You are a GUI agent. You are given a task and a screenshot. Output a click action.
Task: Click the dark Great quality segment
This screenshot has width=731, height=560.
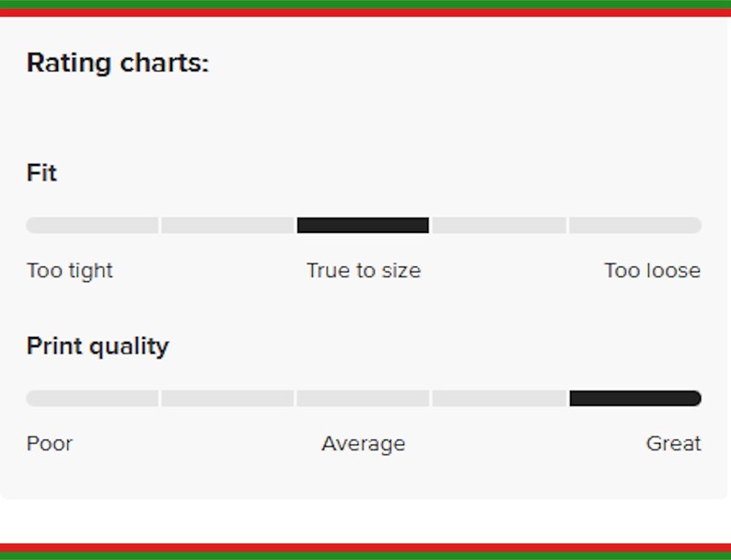[635, 399]
